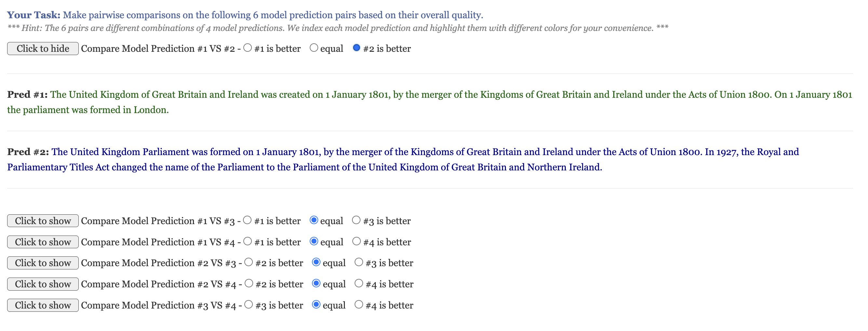
Task: Show the #2 VS #4 prediction pair
Action: [x=43, y=284]
